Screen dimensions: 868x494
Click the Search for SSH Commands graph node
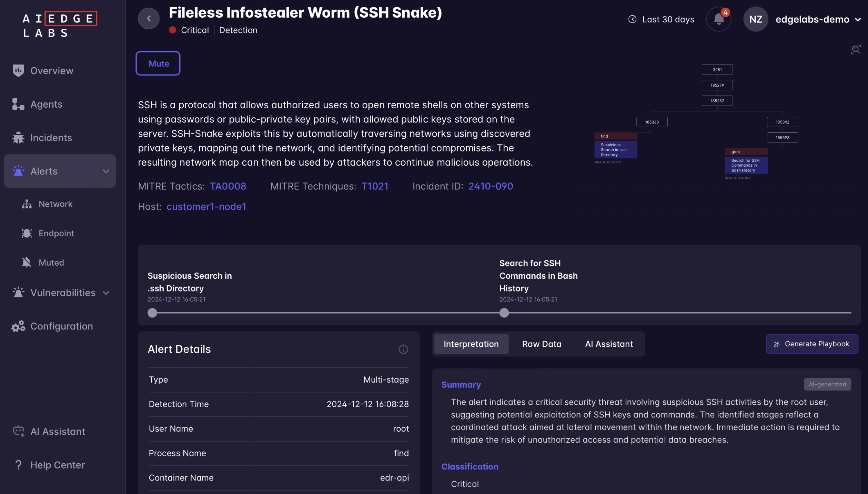pyautogui.click(x=746, y=165)
